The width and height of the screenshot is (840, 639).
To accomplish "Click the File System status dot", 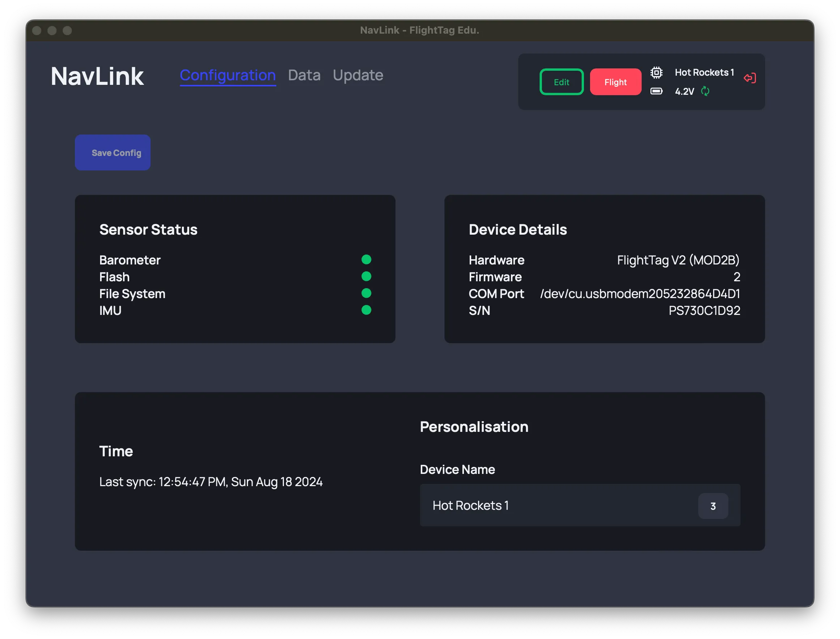I will pyautogui.click(x=366, y=293).
